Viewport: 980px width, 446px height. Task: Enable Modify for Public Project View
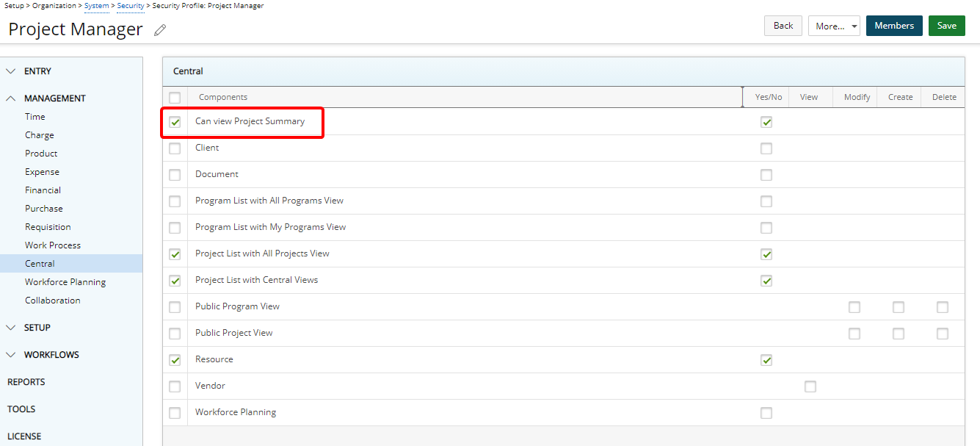tap(854, 334)
